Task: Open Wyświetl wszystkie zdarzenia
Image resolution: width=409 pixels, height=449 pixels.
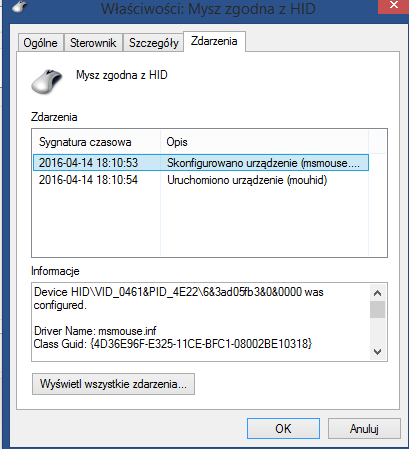Action: [x=113, y=384]
